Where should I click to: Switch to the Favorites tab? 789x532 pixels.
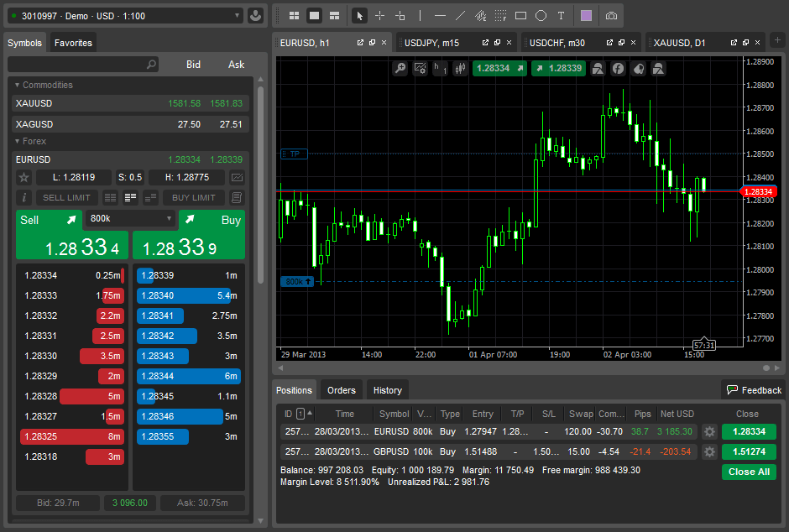[73, 43]
